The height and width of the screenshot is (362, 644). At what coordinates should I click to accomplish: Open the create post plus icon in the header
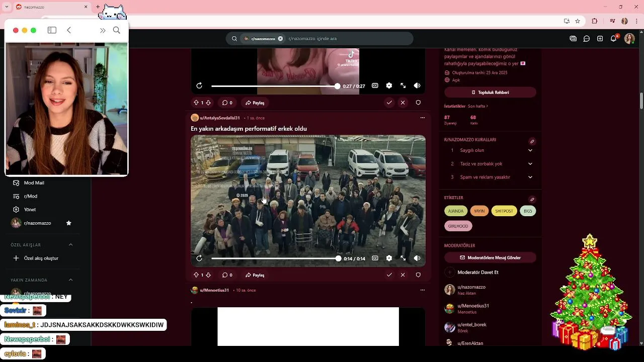(600, 39)
